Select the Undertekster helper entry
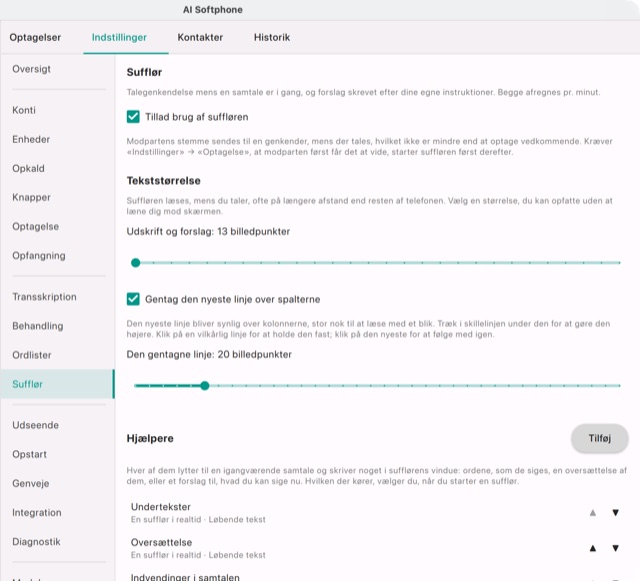 355,512
